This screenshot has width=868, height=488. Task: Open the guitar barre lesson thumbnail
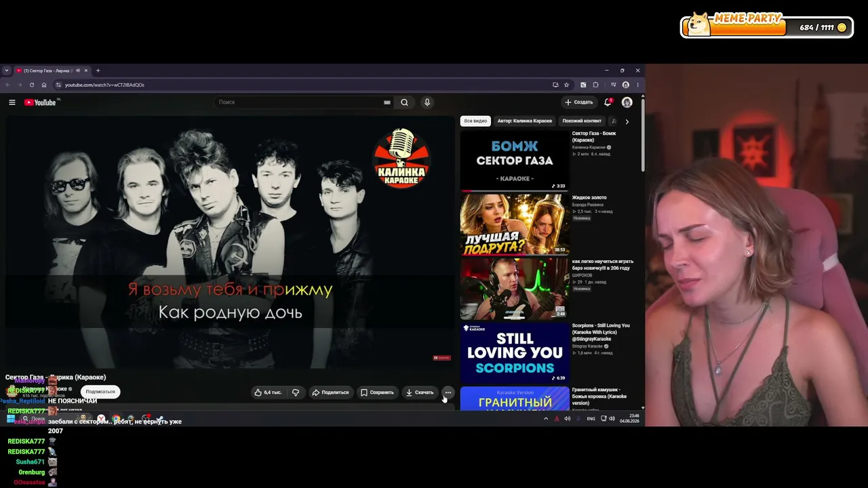coord(515,289)
